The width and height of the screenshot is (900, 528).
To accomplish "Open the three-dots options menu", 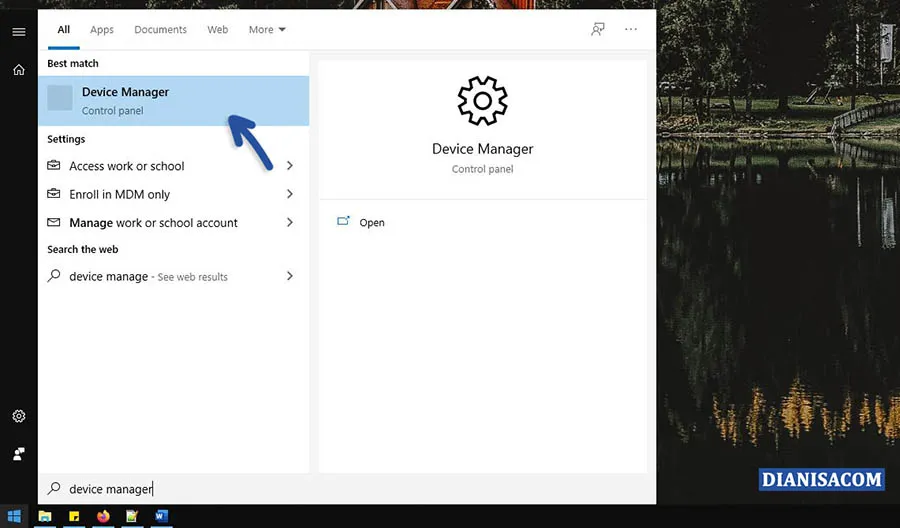I will 631,29.
